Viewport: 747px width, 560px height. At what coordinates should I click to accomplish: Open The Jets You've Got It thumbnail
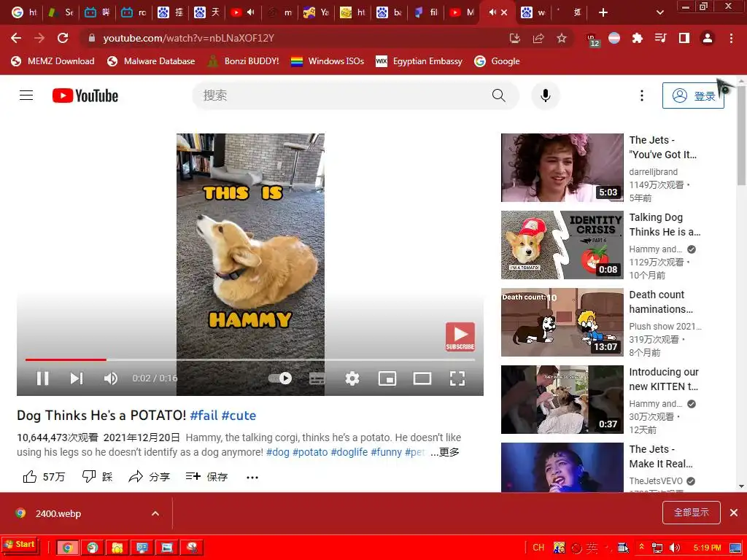(562, 168)
